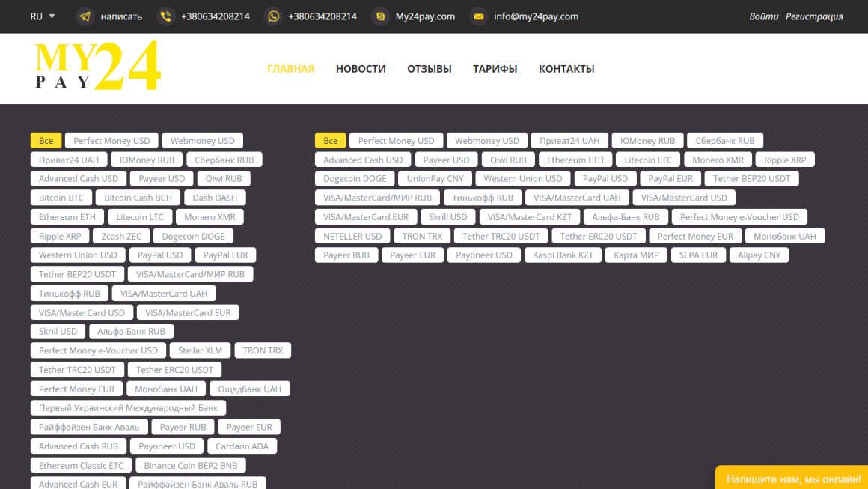The height and width of the screenshot is (489, 868).
Task: Select Monero XMR in the left list
Action: click(210, 217)
